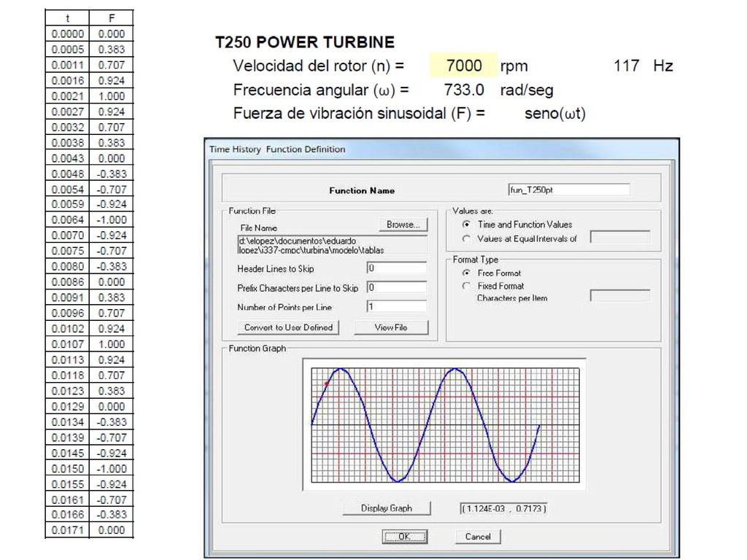Click table cell t = 0.0161
The image size is (747, 560).
click(67, 500)
